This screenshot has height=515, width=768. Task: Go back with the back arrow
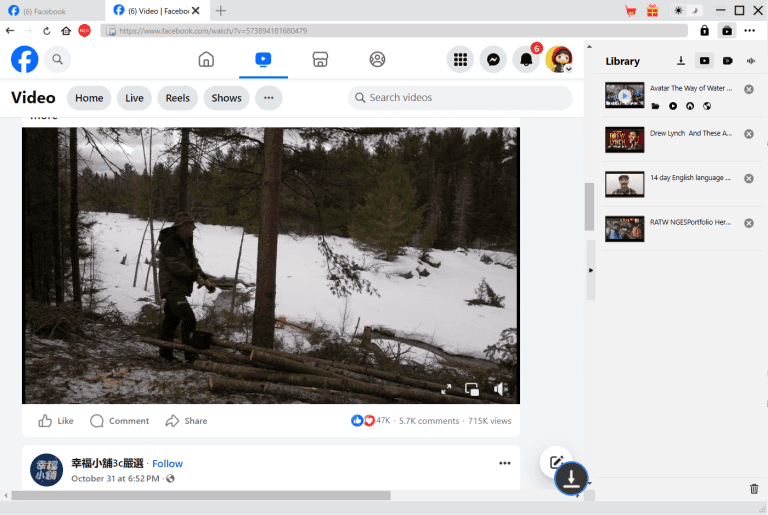pyautogui.click(x=10, y=31)
